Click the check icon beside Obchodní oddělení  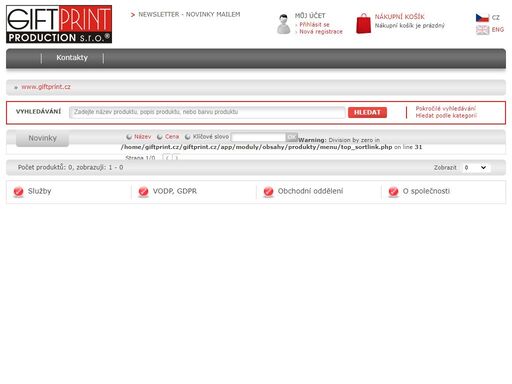tap(268, 192)
